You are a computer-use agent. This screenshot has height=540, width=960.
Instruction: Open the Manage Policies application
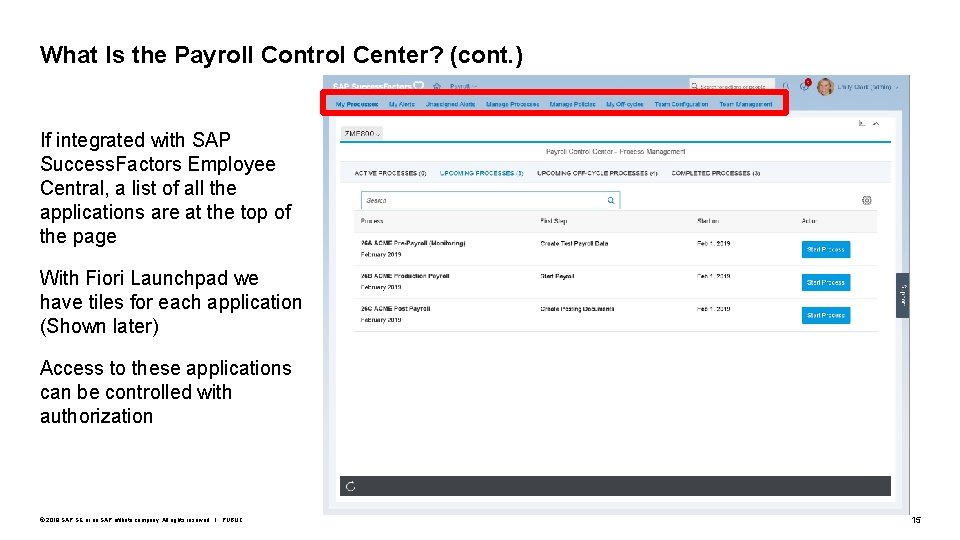(572, 104)
